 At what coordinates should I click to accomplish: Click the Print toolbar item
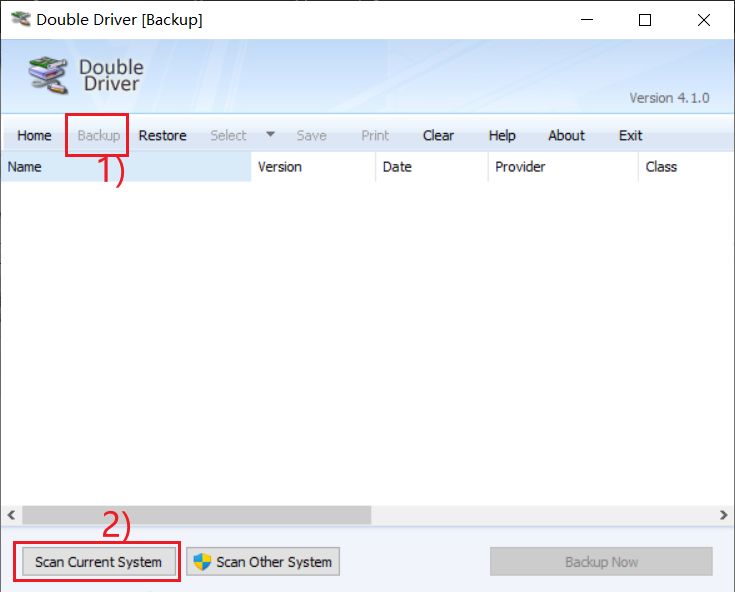(x=375, y=136)
